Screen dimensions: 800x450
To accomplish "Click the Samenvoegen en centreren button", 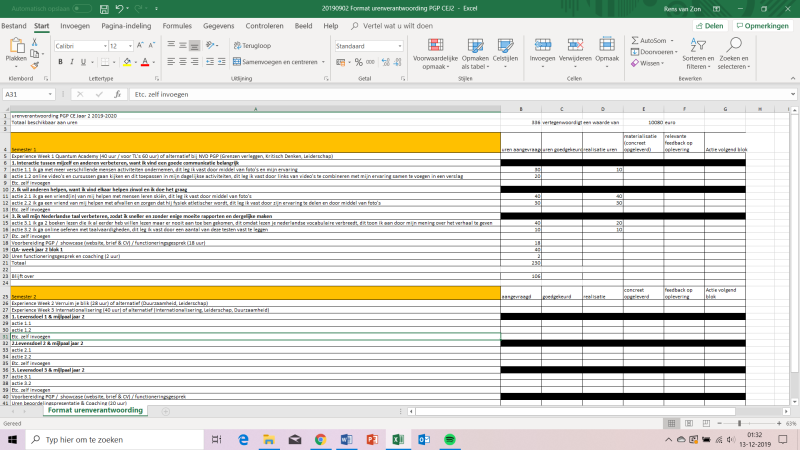I will point(279,62).
